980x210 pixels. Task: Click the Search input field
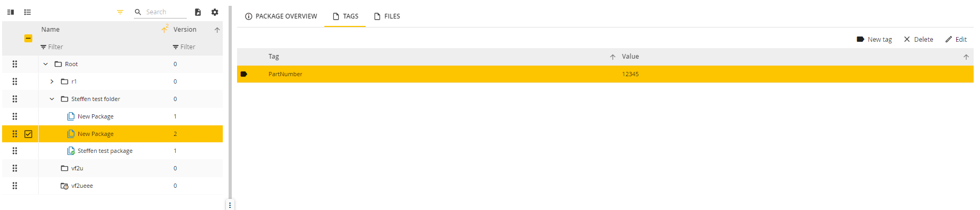(x=166, y=12)
